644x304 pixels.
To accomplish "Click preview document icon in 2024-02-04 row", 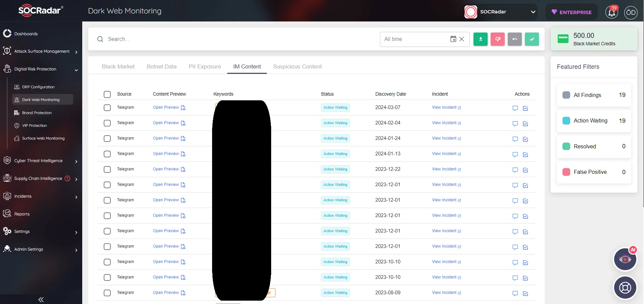I will point(183,123).
